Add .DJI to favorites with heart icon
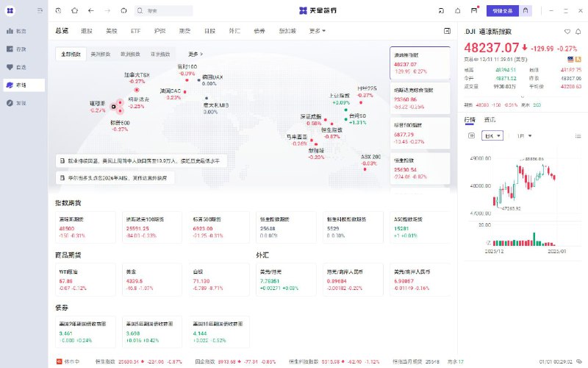 coord(567,32)
